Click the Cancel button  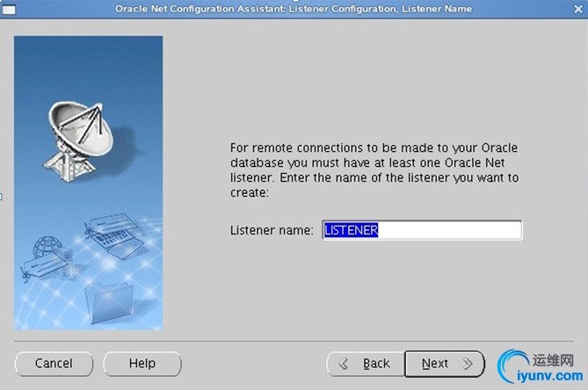pos(54,364)
